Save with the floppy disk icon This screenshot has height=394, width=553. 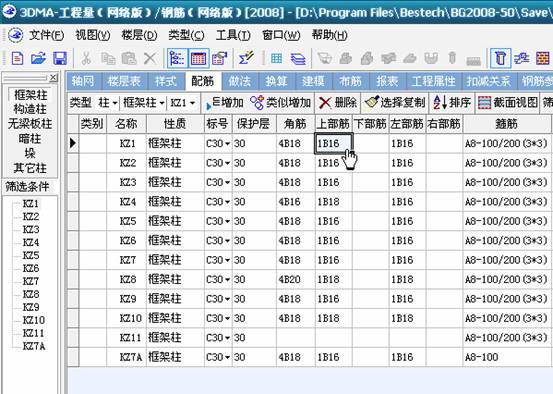pos(60,58)
